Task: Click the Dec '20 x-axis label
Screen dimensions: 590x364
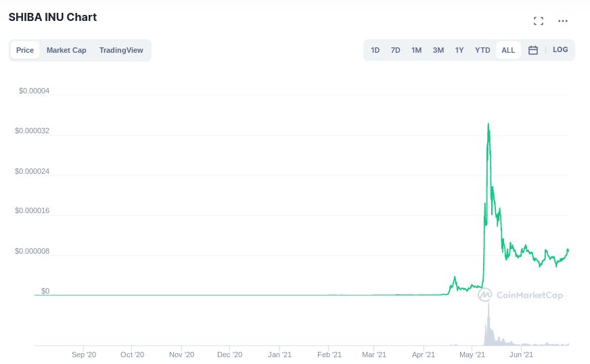Action: (230, 355)
